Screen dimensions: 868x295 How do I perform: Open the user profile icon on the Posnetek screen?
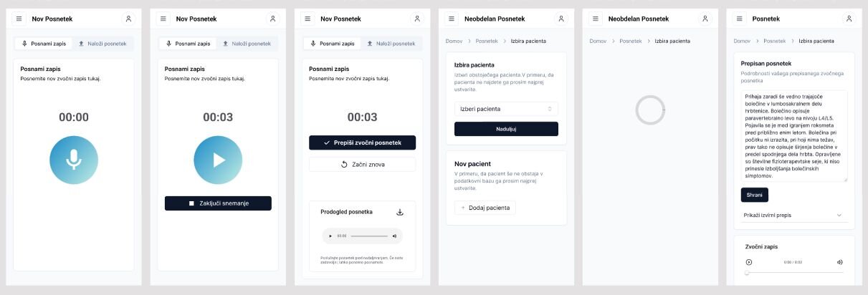(x=849, y=19)
